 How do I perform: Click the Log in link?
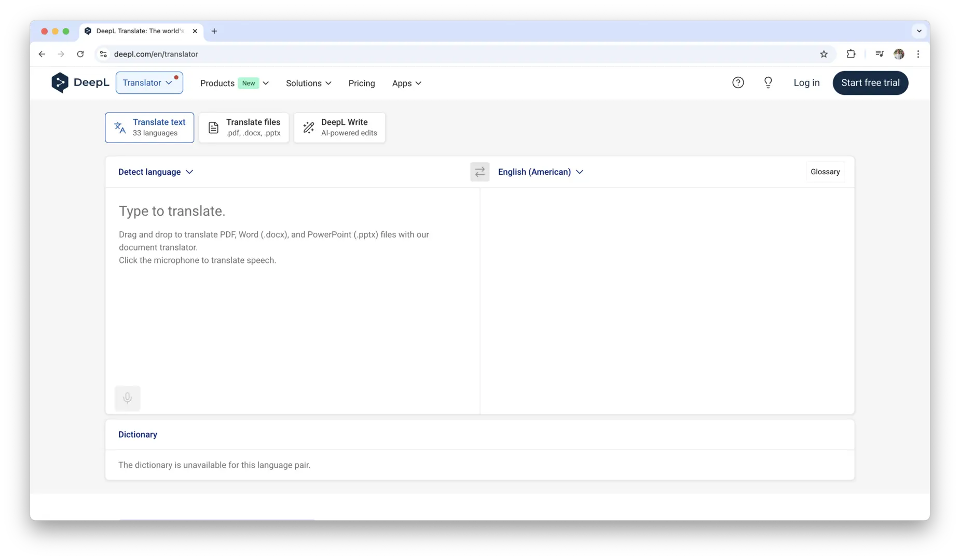click(806, 83)
